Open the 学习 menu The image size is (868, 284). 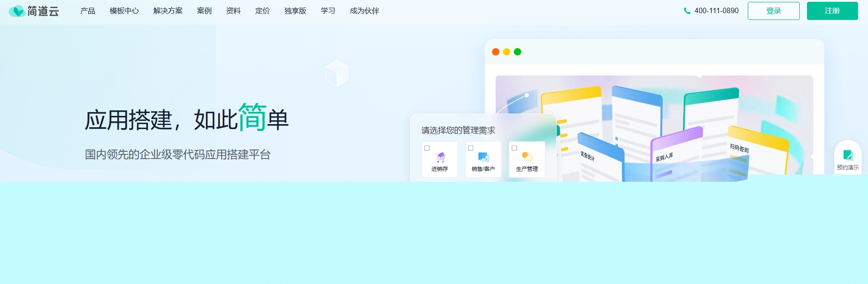(328, 11)
